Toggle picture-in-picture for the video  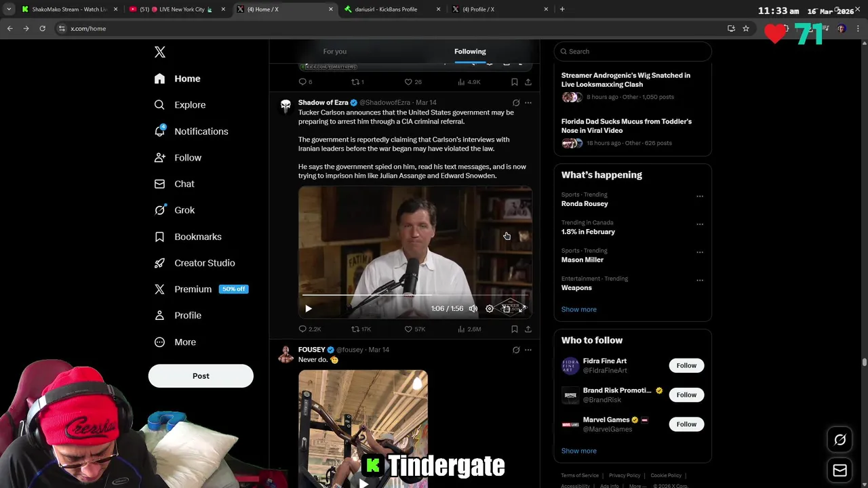(x=506, y=309)
